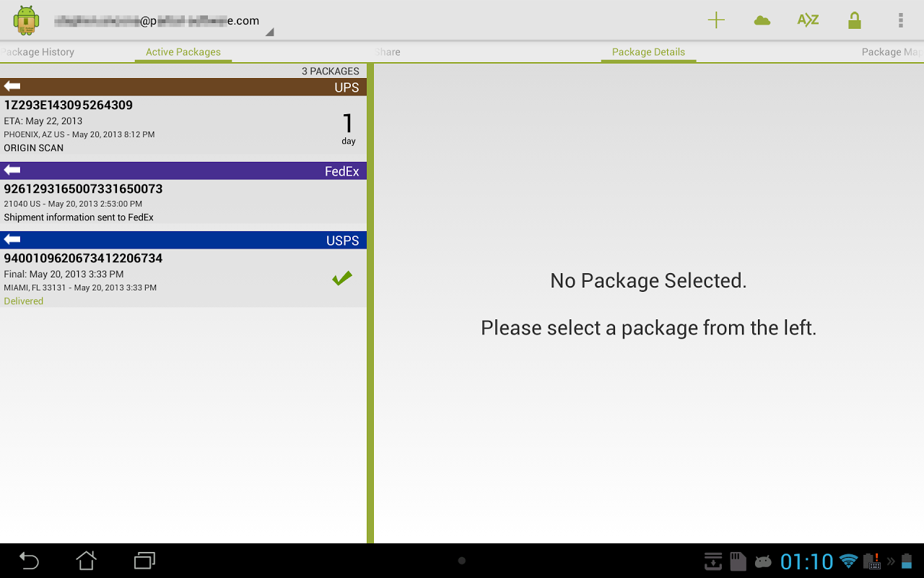The image size is (924, 578).
Task: Tap the 01:10 clock in status bar
Action: pyautogui.click(x=807, y=561)
